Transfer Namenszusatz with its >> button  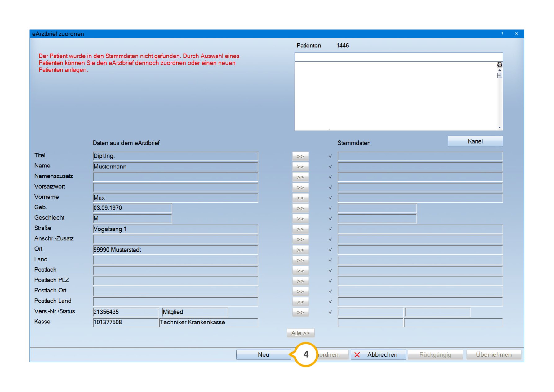300,177
